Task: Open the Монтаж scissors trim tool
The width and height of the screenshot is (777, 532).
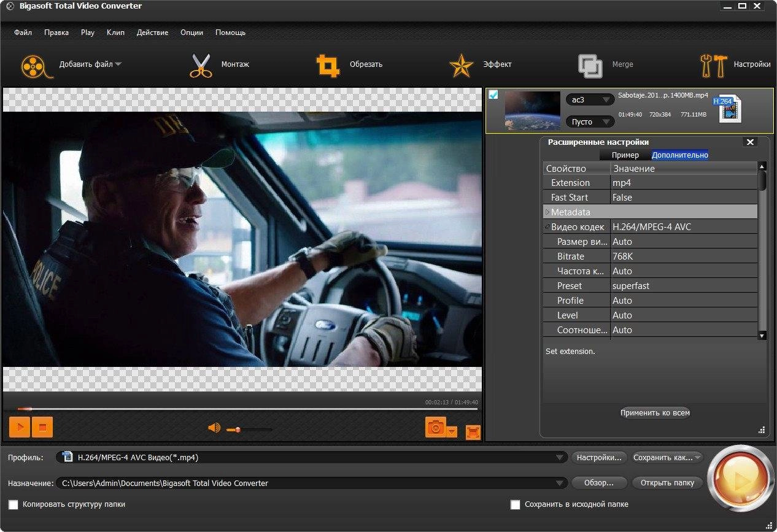Action: pyautogui.click(x=200, y=66)
